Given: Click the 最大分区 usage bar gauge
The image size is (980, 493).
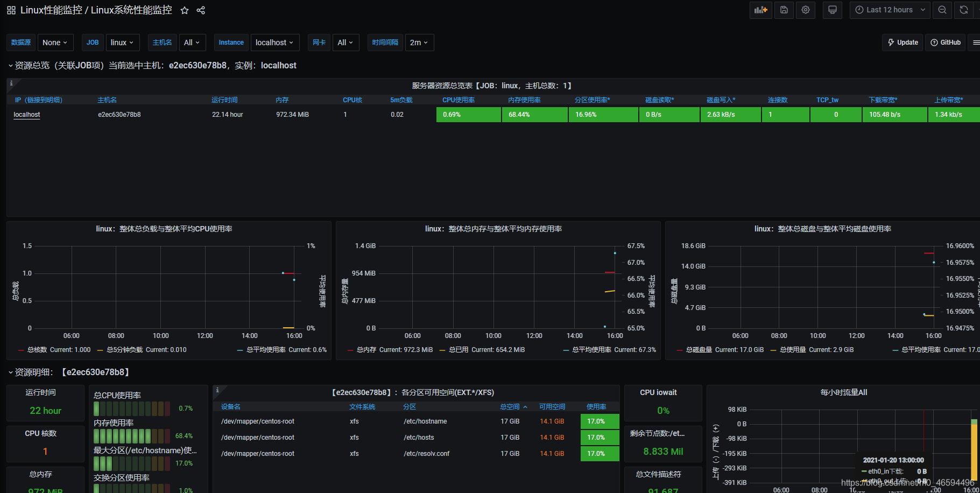Looking at the screenshot, I should coord(132,463).
